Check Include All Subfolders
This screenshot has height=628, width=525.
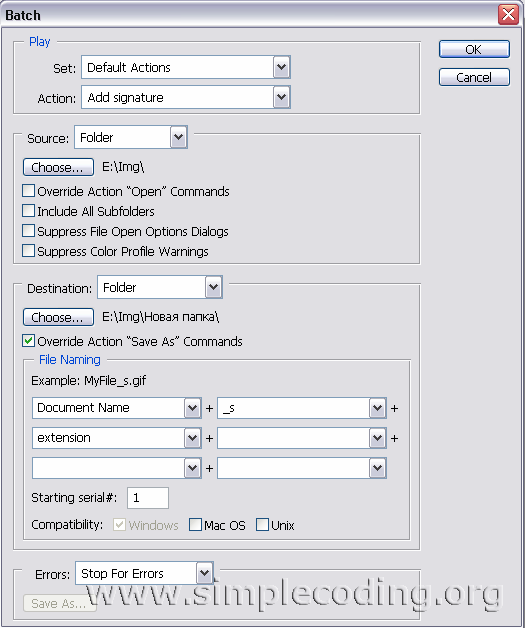[28, 211]
